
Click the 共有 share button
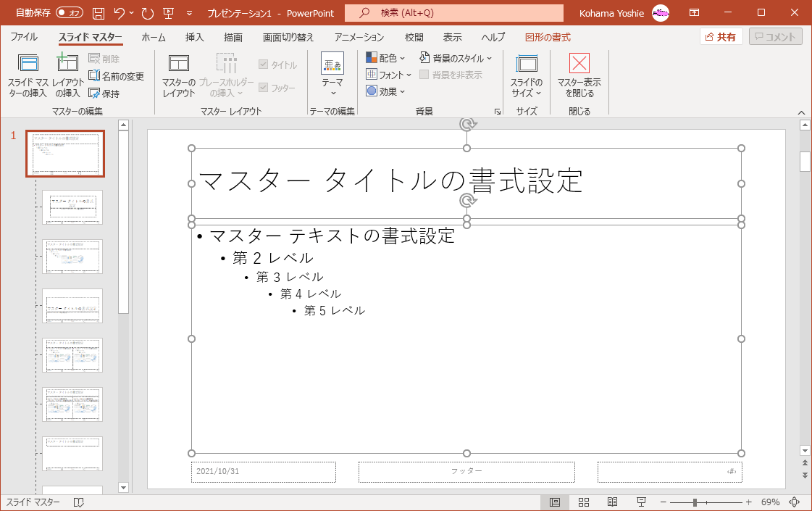pos(721,37)
